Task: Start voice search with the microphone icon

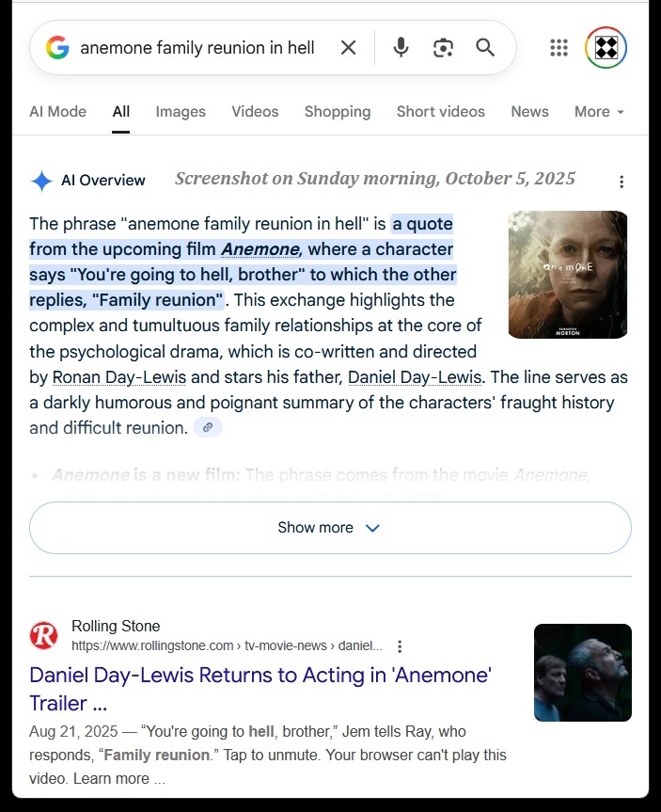Action: click(401, 48)
